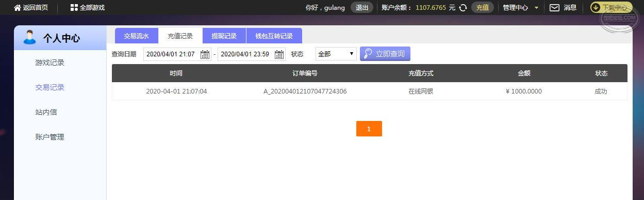This screenshot has height=200, width=644.
Task: Click the 立即查询 search button
Action: point(385,54)
